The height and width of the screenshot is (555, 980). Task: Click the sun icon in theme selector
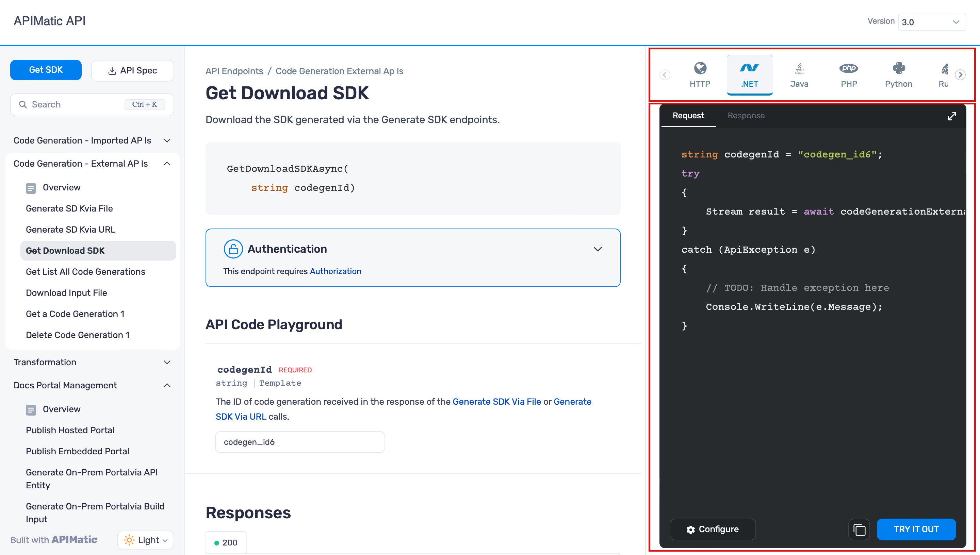(129, 540)
